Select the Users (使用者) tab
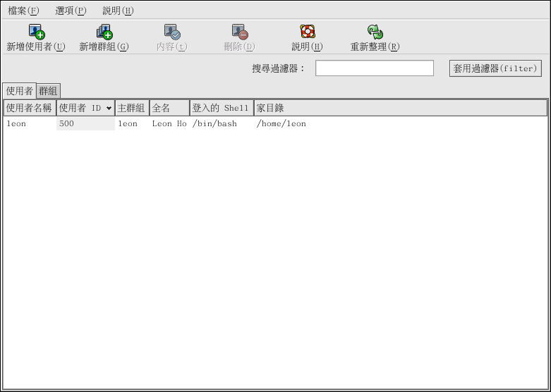Screen dimensions: 551x392 point(19,91)
